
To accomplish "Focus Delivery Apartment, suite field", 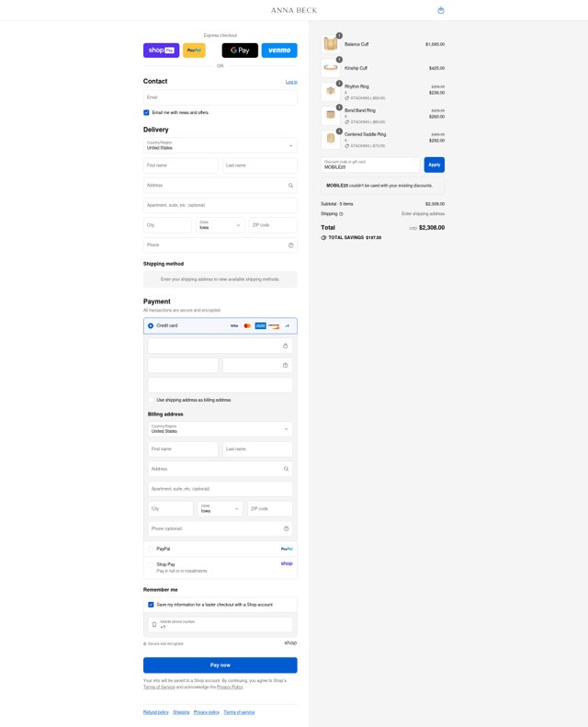I will tap(220, 205).
